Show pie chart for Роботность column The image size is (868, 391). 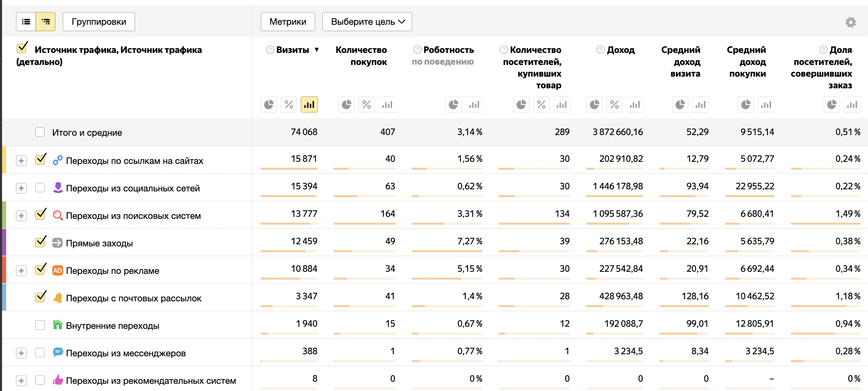(x=454, y=104)
